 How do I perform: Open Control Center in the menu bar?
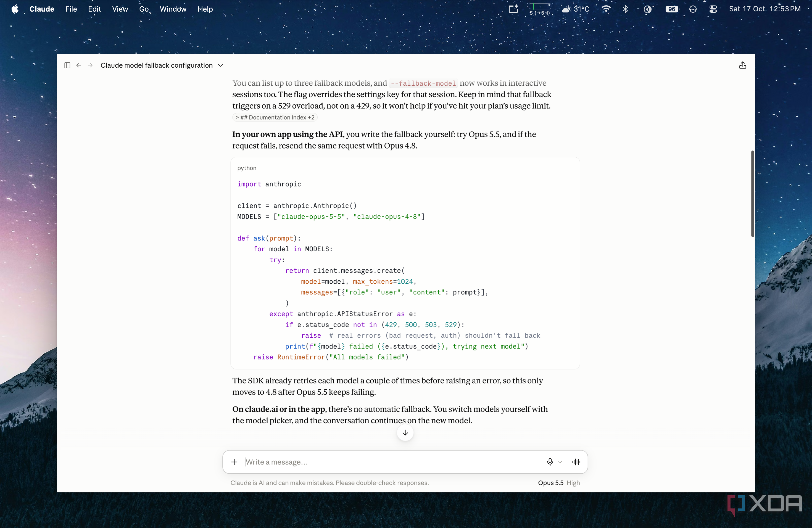[x=713, y=9]
